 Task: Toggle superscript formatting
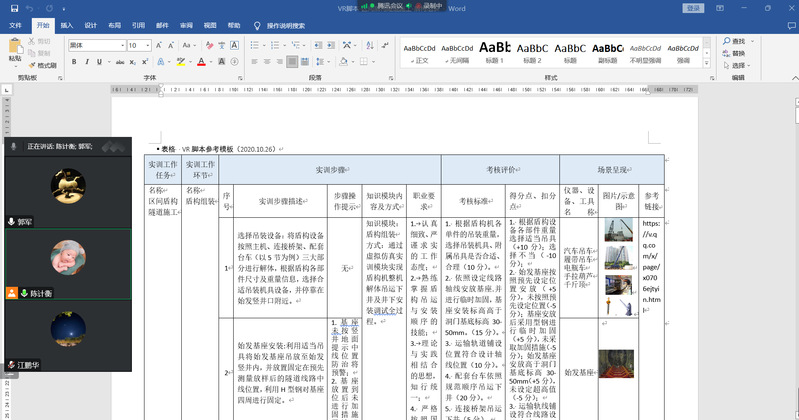145,62
